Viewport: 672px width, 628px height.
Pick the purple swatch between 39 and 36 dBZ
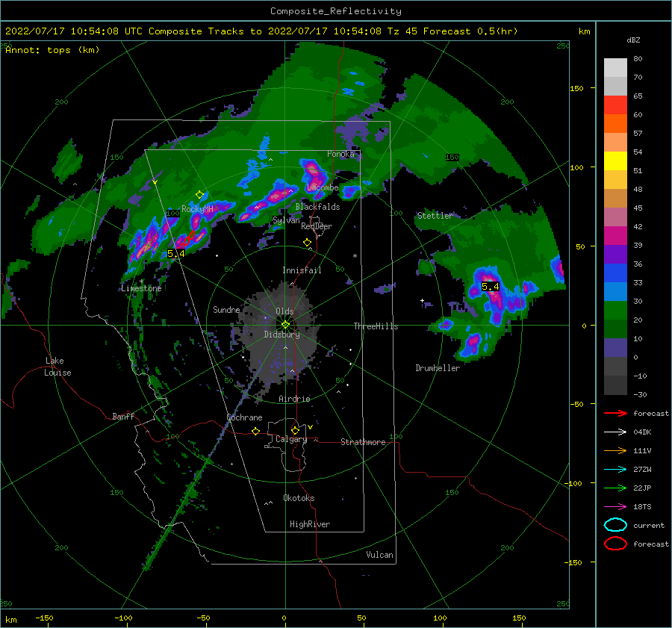(x=615, y=254)
